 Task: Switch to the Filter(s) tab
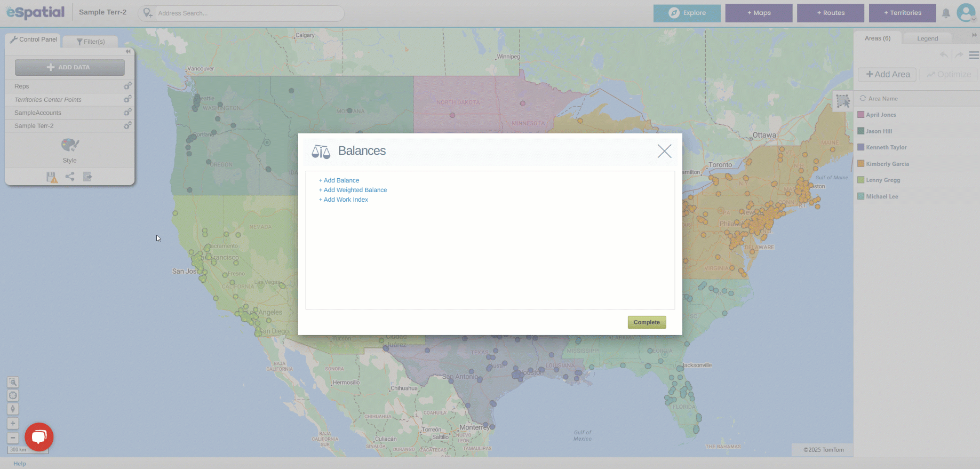(90, 42)
